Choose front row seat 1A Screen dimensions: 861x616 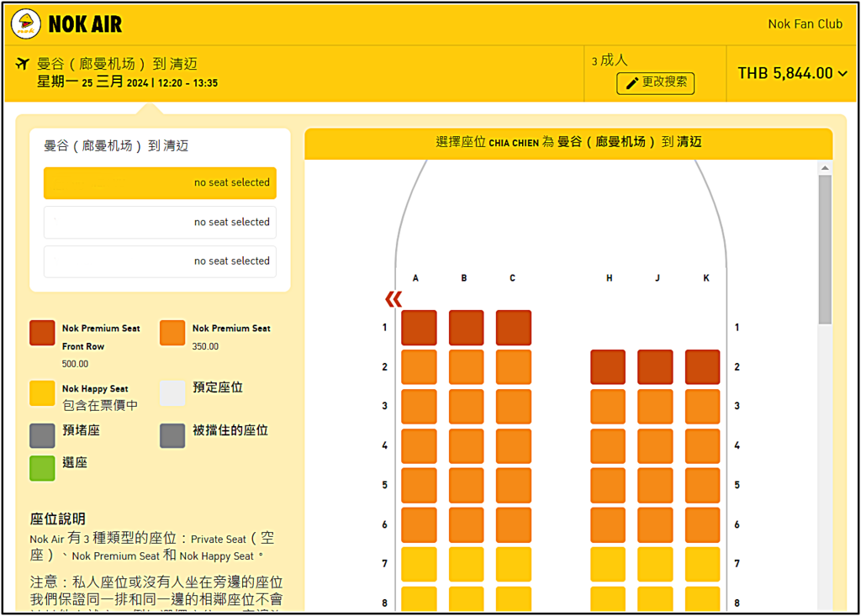click(x=419, y=328)
